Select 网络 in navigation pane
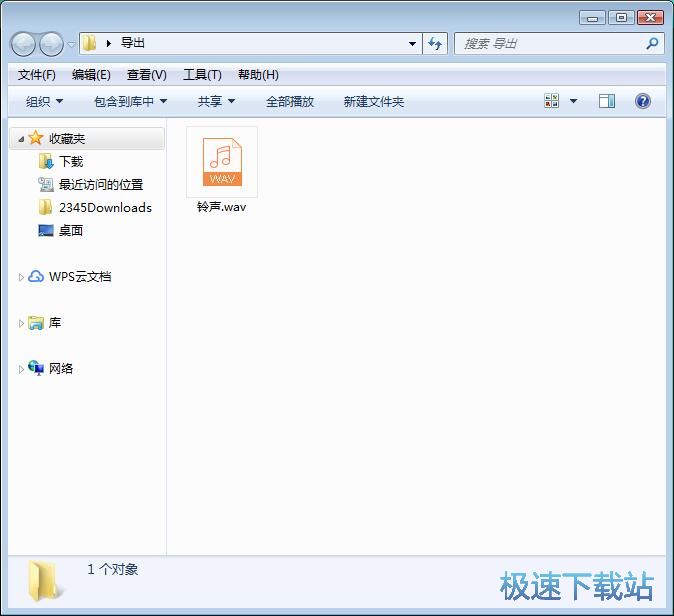Image resolution: width=674 pixels, height=616 pixels. [61, 368]
